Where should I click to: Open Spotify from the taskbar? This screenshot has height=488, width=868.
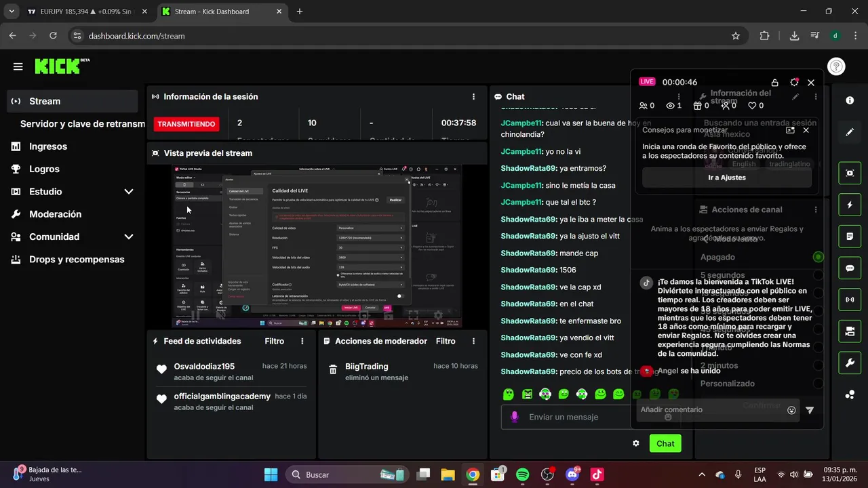click(523, 474)
